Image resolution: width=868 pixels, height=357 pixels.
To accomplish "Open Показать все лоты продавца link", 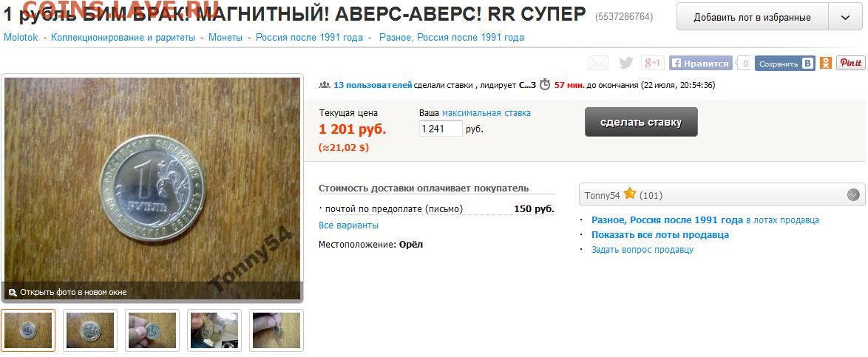I will pos(660,235).
